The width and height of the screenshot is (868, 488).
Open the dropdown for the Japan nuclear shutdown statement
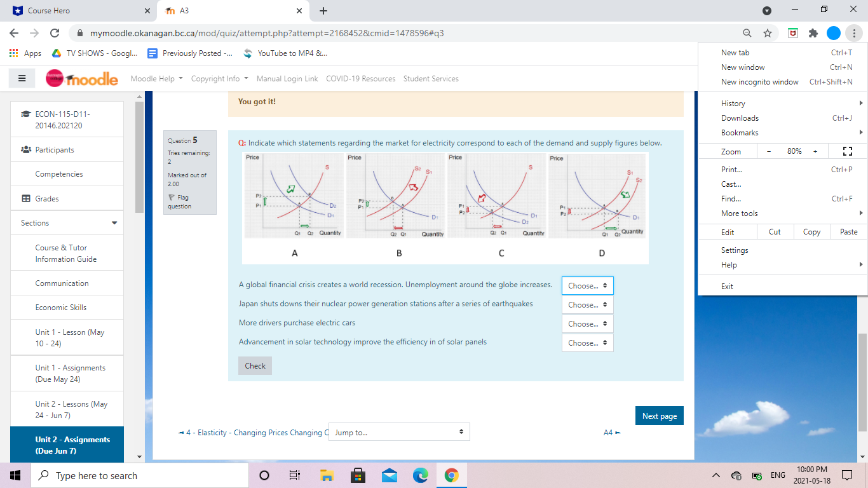coord(588,305)
